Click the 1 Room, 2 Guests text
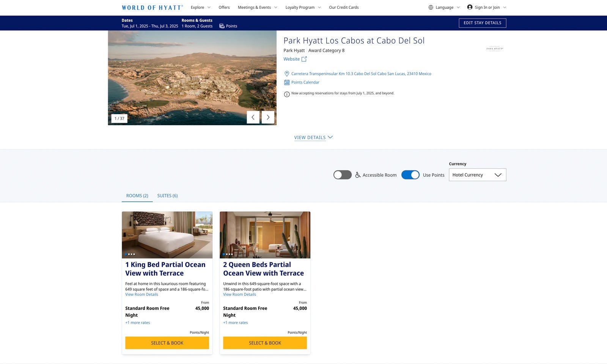Screen dimensions: 607x364 click(x=197, y=26)
